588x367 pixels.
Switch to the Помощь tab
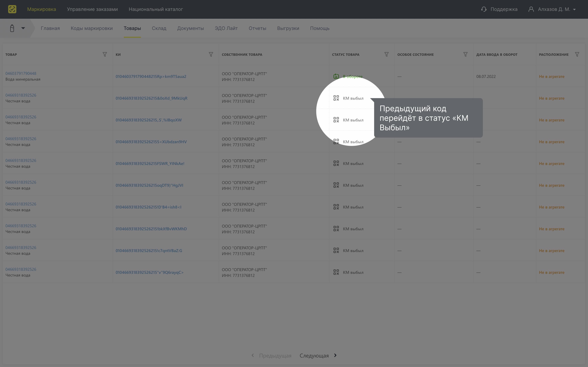tap(320, 28)
